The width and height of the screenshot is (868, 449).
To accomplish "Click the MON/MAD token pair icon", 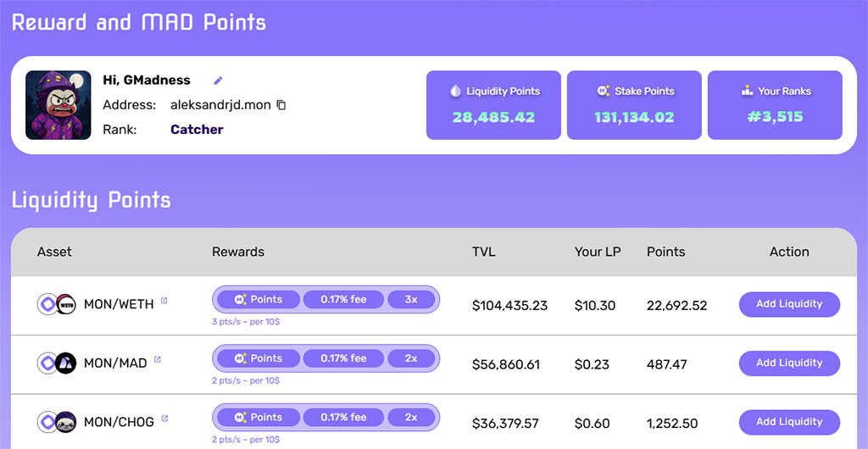I will 57,363.
